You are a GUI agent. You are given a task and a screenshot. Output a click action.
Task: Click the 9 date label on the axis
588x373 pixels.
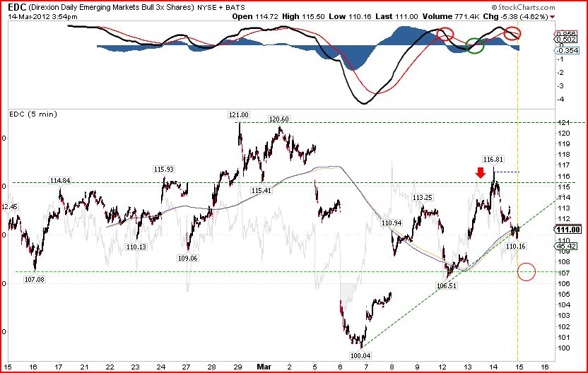point(417,367)
